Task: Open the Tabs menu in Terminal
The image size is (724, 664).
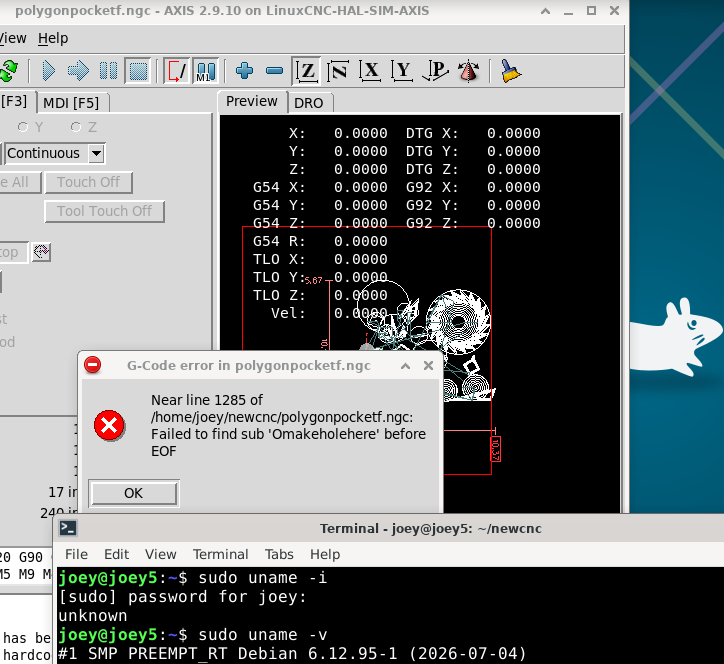Action: point(279,554)
